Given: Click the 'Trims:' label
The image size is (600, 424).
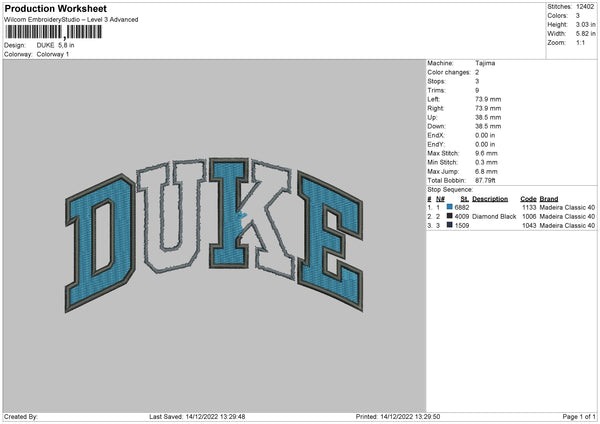Looking at the screenshot, I should pyautogui.click(x=436, y=90).
